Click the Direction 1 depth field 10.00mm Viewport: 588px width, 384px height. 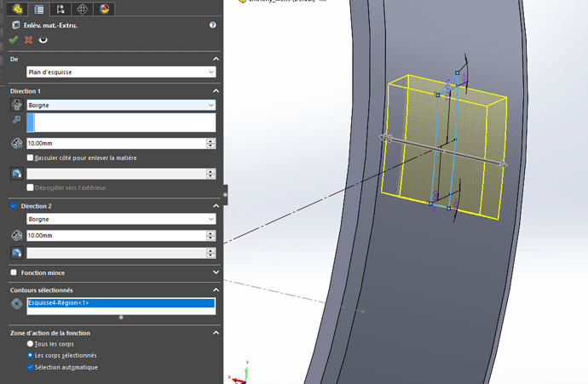click(115, 143)
